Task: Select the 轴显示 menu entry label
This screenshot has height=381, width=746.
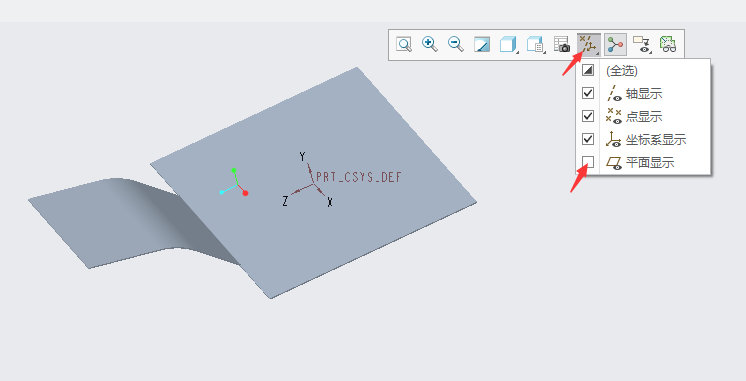Action: (644, 94)
